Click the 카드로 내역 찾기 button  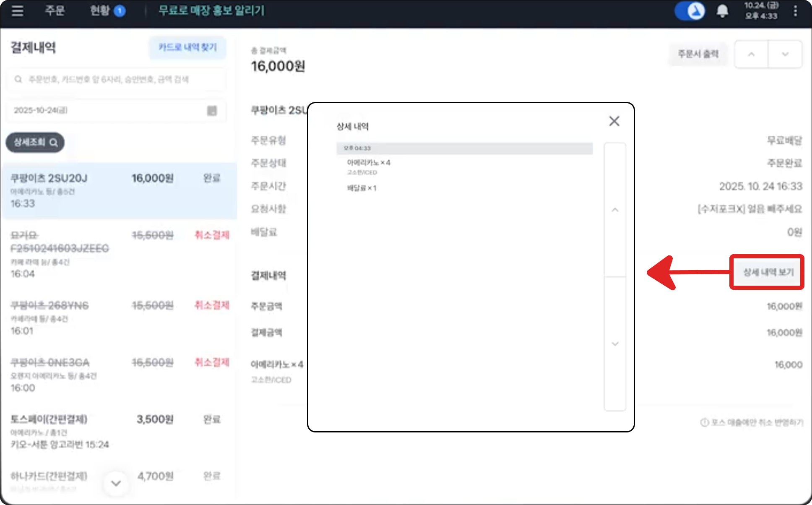[187, 47]
